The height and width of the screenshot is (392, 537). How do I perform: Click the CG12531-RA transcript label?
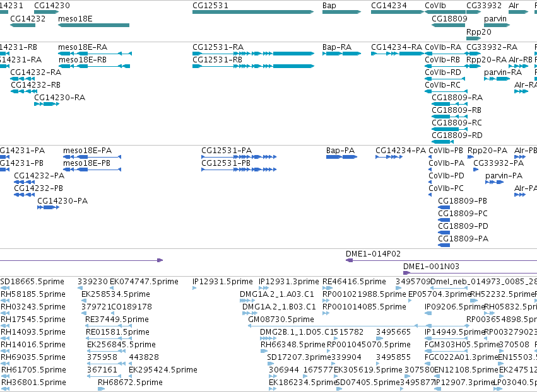pos(218,47)
